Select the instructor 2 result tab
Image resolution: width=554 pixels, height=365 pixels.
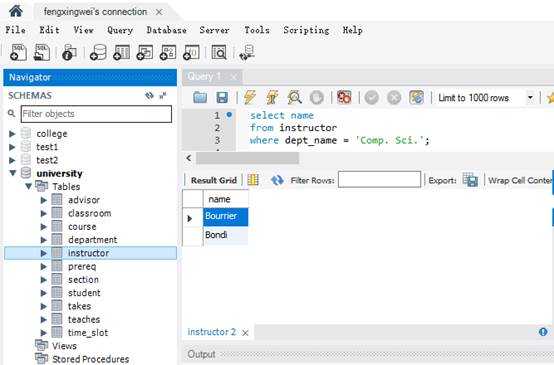coord(211,332)
